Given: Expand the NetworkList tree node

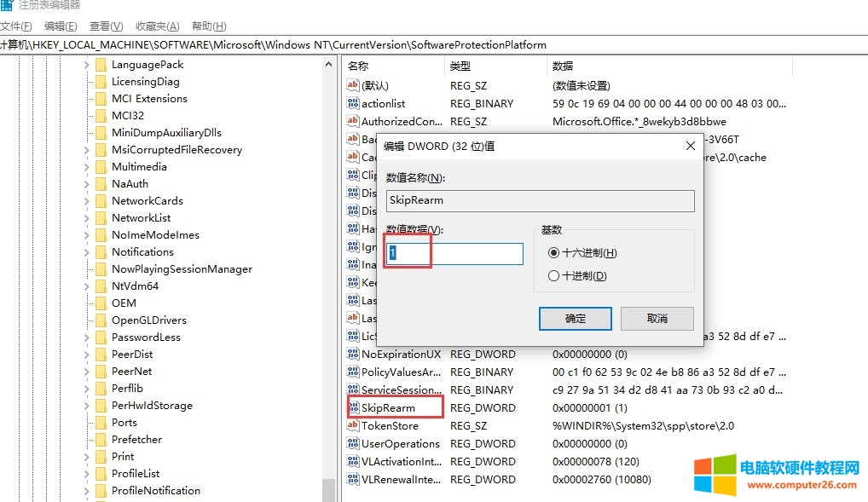Looking at the screenshot, I should pyautogui.click(x=86, y=218).
